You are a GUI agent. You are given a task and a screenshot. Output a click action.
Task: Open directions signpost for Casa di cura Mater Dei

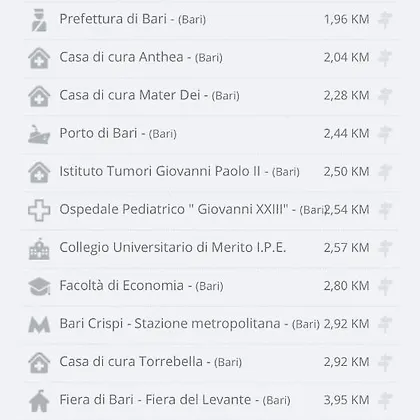point(385,96)
